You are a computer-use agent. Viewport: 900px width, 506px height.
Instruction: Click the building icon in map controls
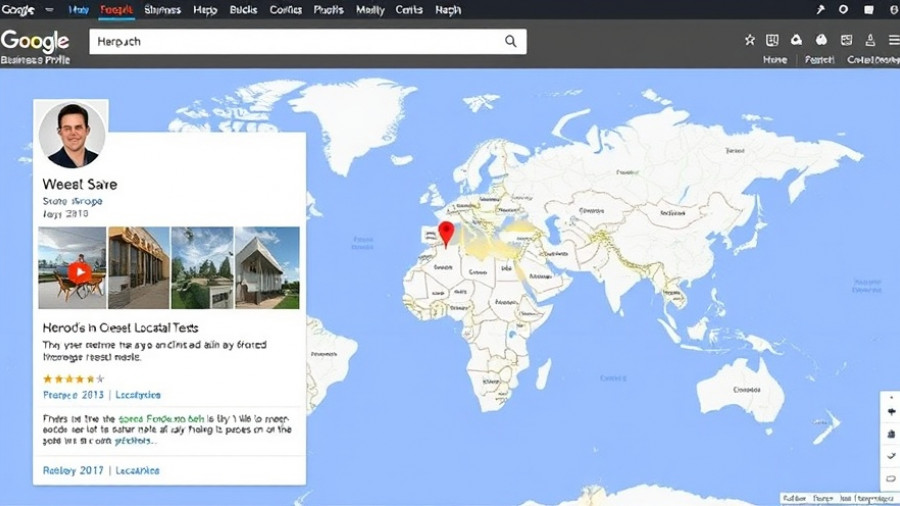click(x=891, y=433)
